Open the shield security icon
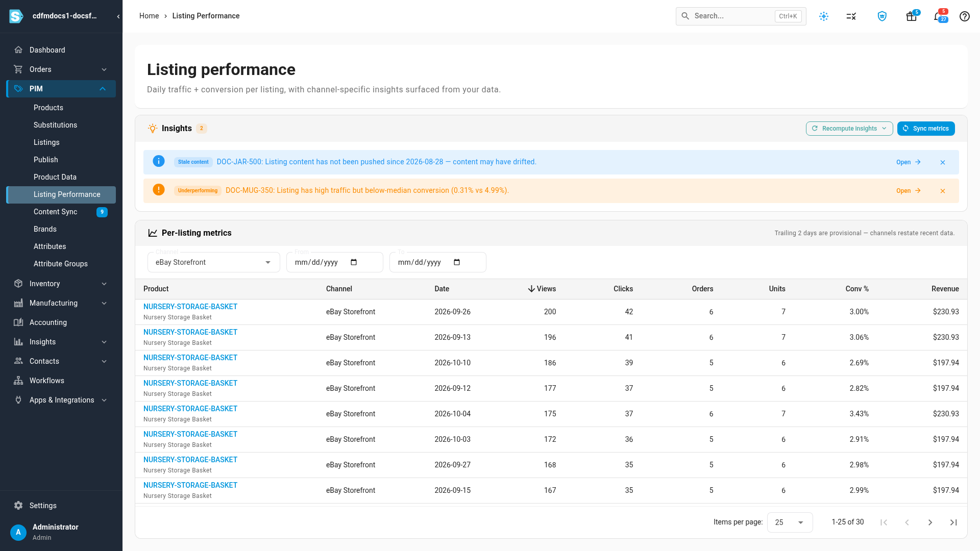The image size is (980, 551). (882, 16)
